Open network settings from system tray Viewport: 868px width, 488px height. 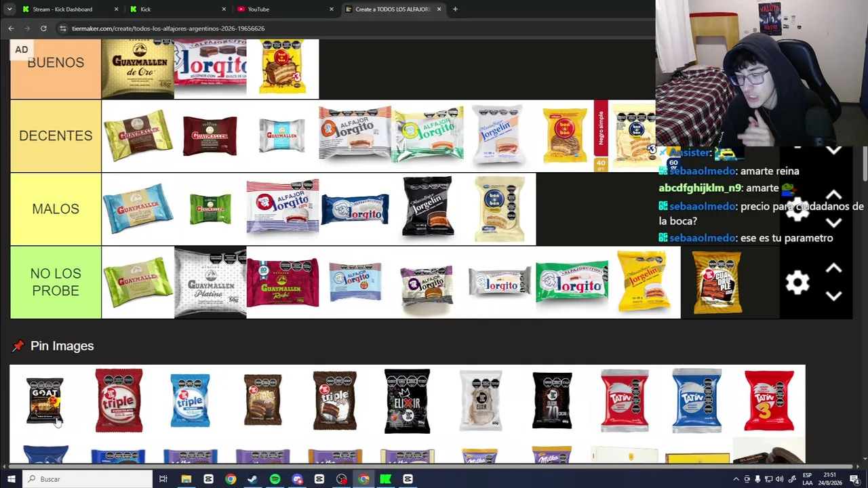click(x=769, y=479)
